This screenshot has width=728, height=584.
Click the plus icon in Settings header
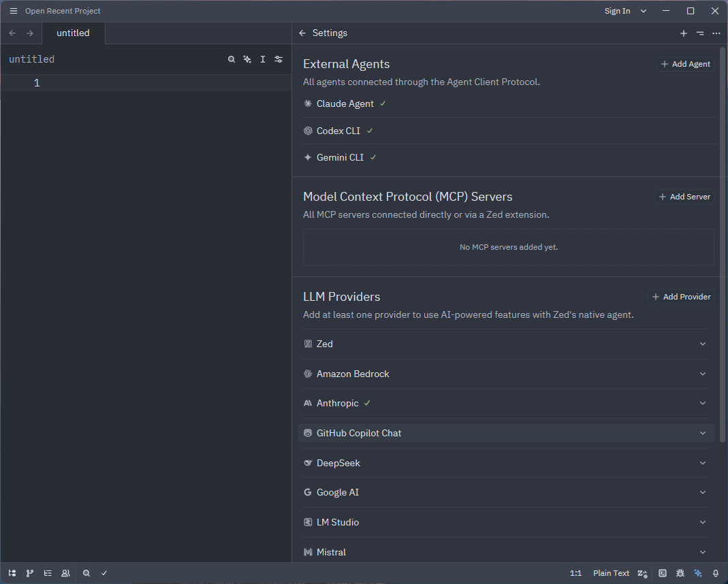684,33
